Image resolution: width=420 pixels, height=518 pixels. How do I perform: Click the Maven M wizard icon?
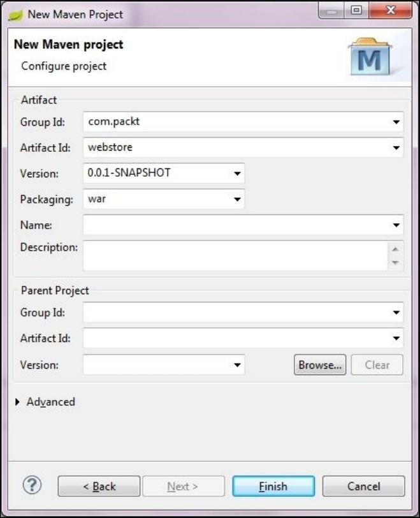tap(370, 57)
